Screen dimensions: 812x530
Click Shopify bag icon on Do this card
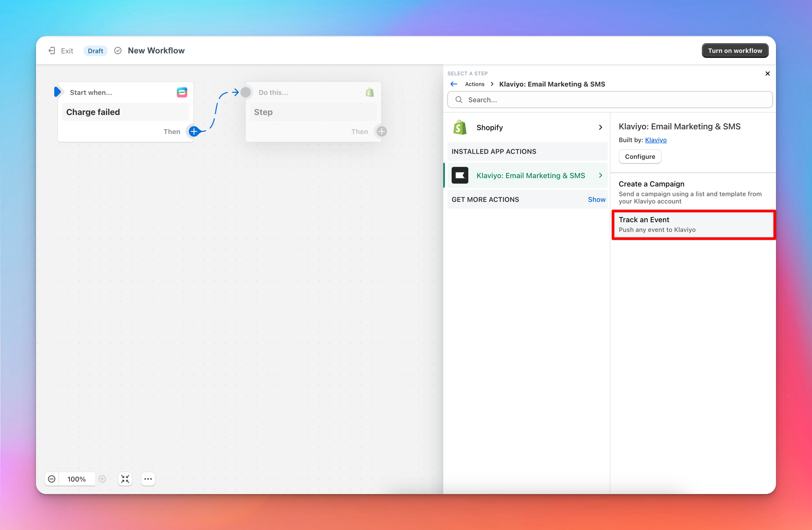point(370,92)
